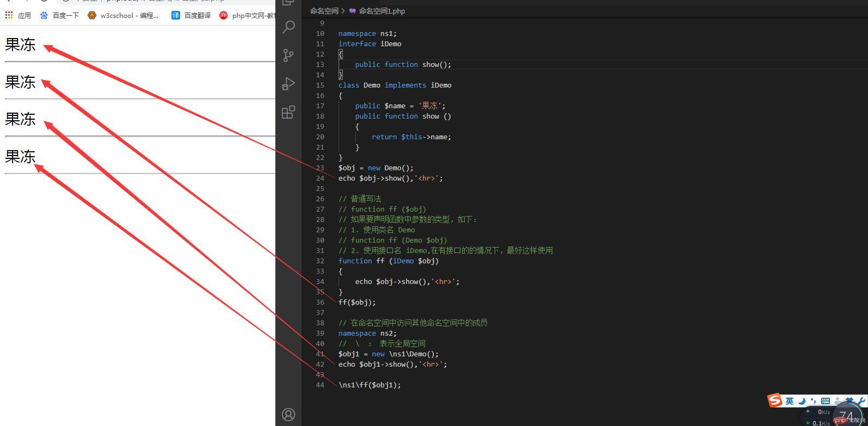Image resolution: width=868 pixels, height=426 pixels.
Task: Click the "public $name = '果冻';" line
Action: pyautogui.click(x=400, y=106)
